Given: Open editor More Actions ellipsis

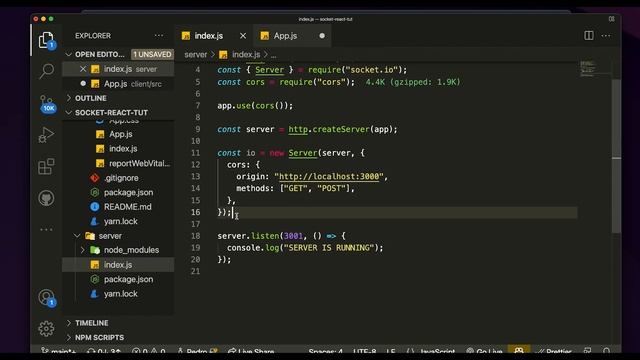Looking at the screenshot, I should click(x=606, y=36).
